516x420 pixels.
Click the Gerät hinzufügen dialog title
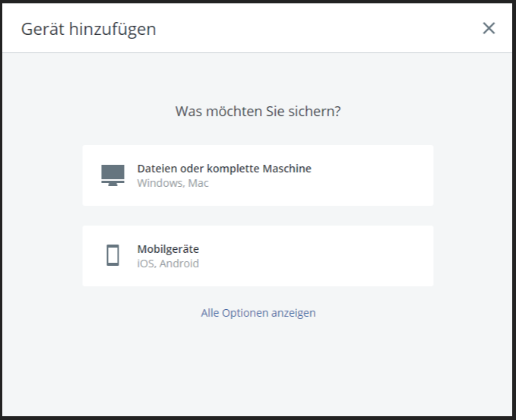click(x=88, y=29)
